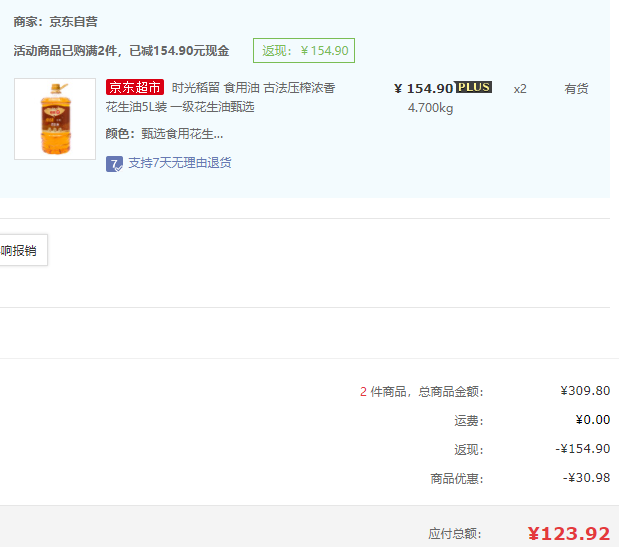This screenshot has width=619, height=547.
Task: Click the 有货 stock status
Action: pyautogui.click(x=576, y=88)
